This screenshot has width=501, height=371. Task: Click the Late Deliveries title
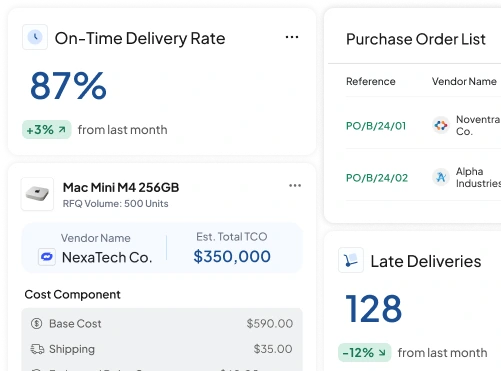[x=426, y=261]
